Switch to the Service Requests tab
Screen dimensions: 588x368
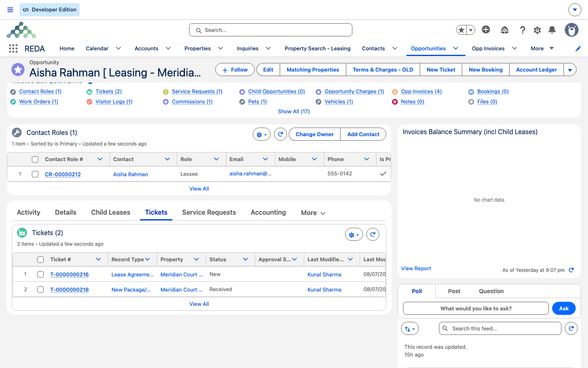209,212
